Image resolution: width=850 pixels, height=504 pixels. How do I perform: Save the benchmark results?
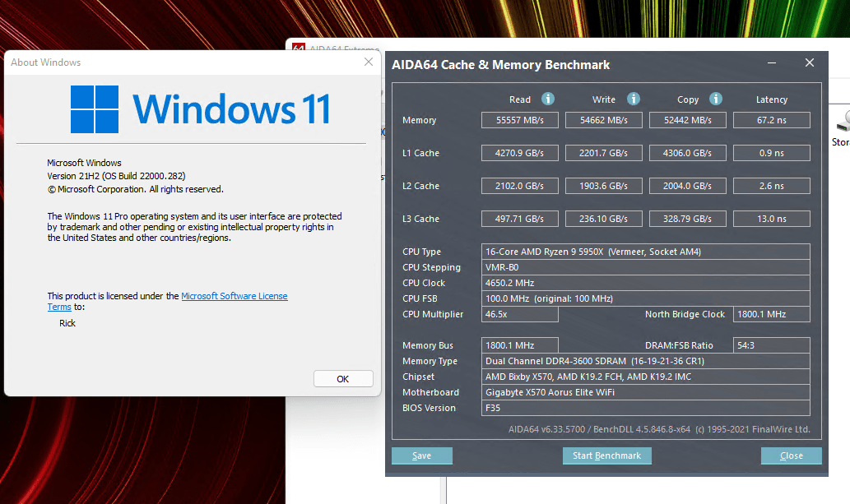pos(422,455)
